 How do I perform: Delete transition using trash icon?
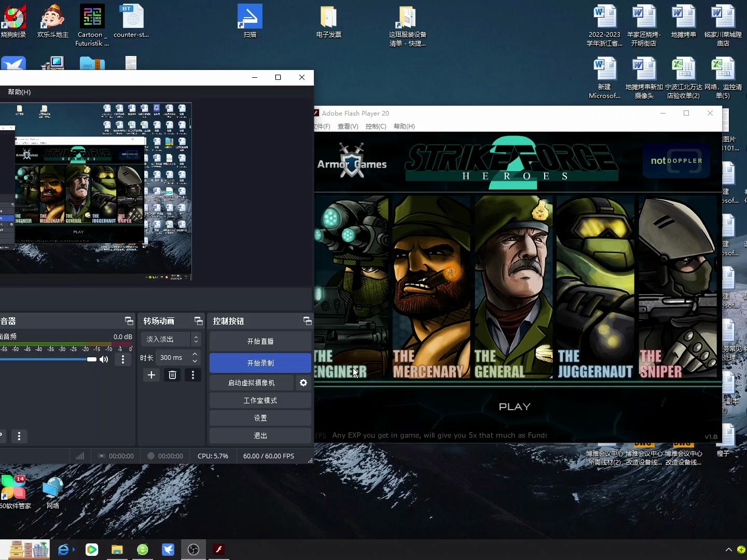[x=173, y=375]
